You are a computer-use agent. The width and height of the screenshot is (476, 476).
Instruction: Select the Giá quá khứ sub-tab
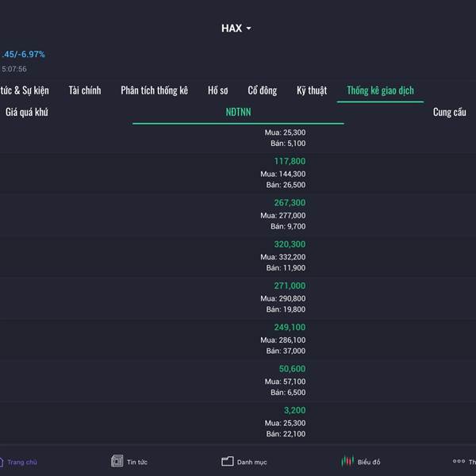[x=27, y=112]
